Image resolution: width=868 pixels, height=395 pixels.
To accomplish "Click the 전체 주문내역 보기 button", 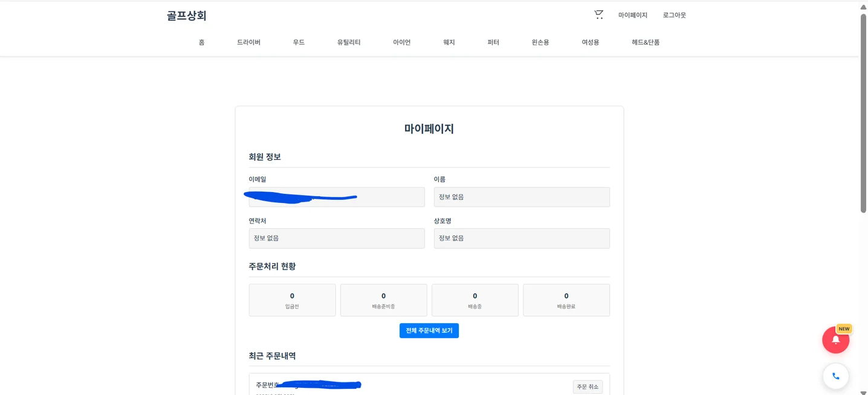I will (x=429, y=330).
